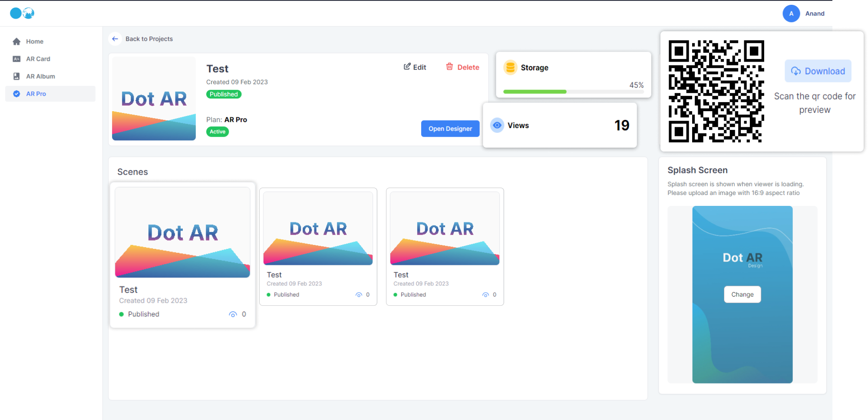Screen dimensions: 868x420
Task: Click the yellow Storage database icon
Action: (510, 67)
